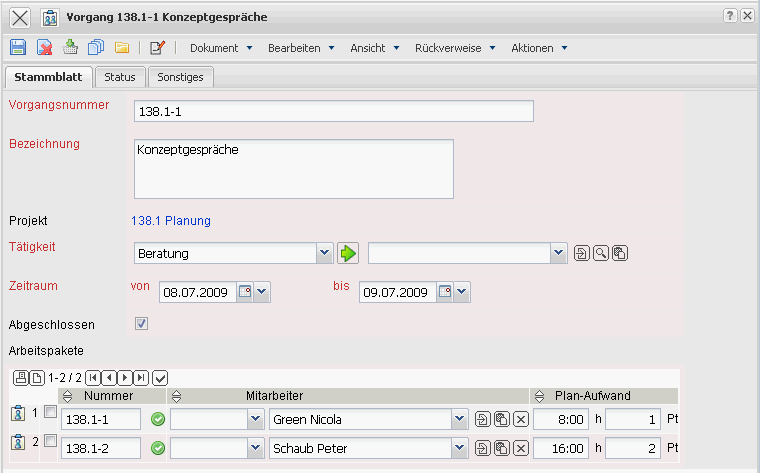Toggle the Abgeschlossen checkbox

click(142, 323)
